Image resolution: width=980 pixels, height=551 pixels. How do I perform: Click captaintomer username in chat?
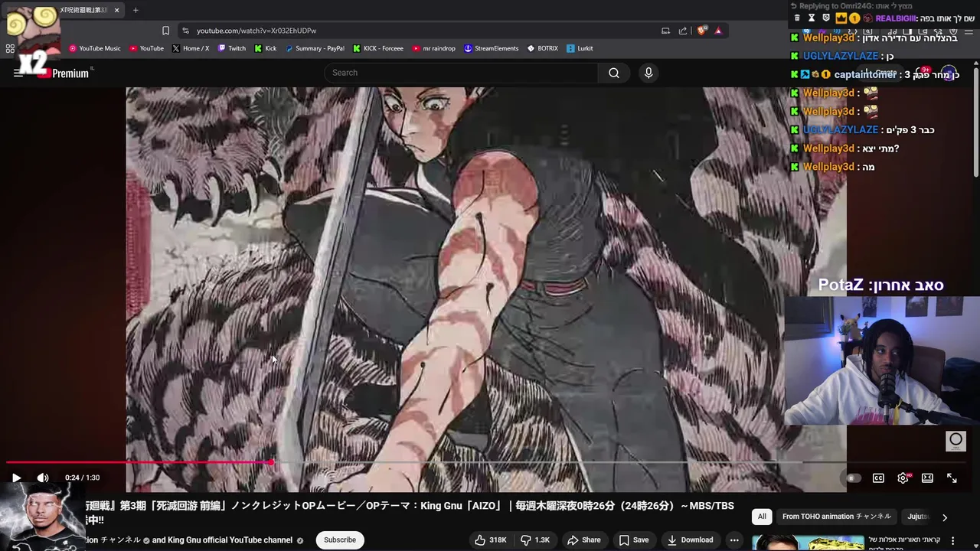865,74
